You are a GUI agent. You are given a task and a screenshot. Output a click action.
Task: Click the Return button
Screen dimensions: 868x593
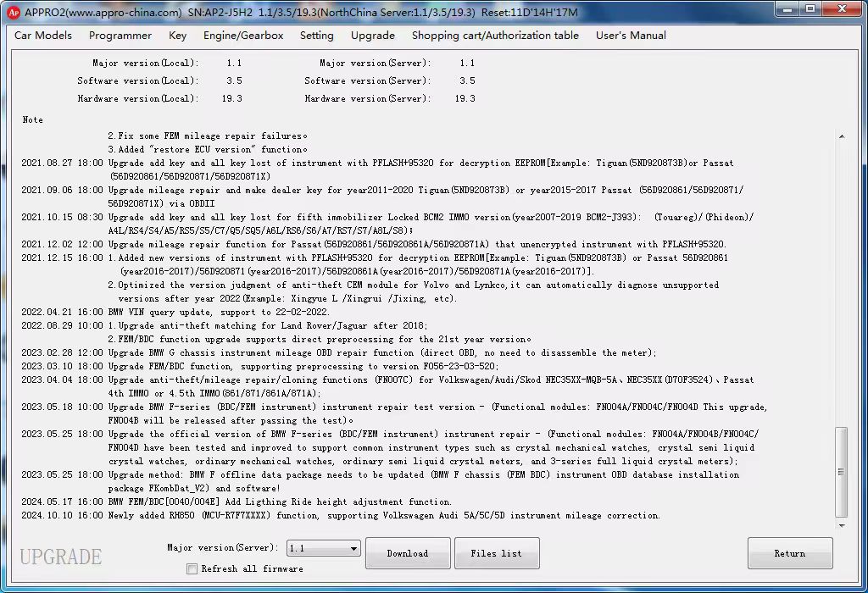click(790, 553)
